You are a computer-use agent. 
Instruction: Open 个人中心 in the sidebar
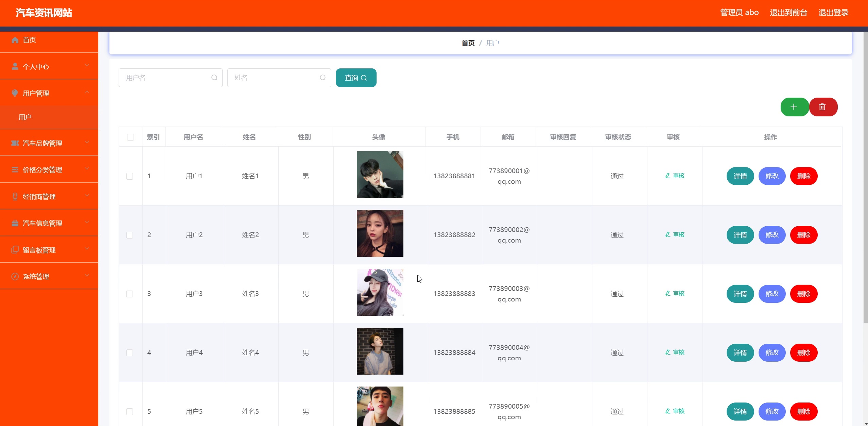tap(49, 66)
